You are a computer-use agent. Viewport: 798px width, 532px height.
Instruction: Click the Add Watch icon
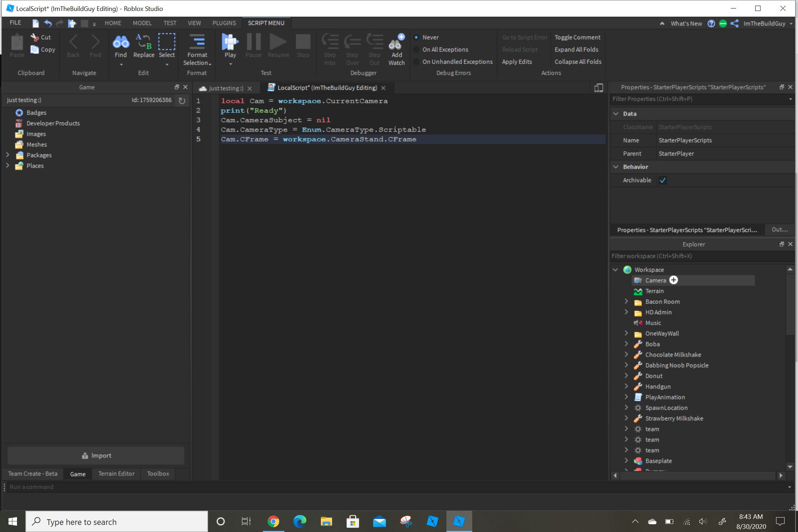(x=396, y=42)
